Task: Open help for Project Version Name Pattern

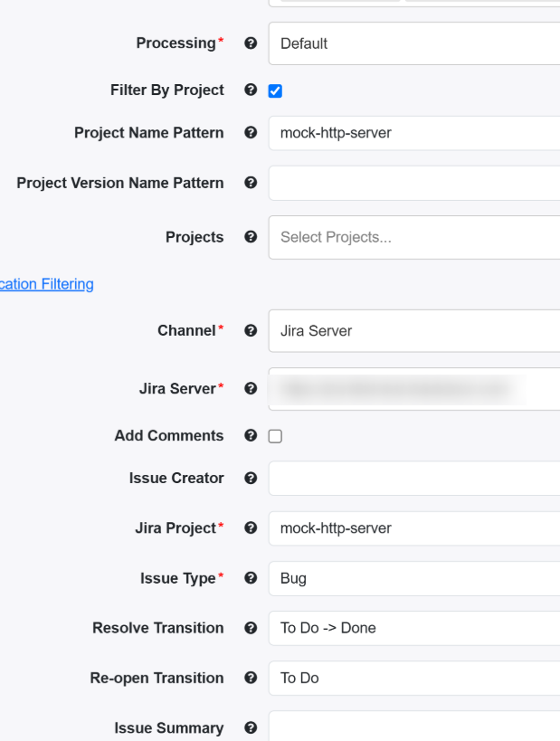Action: pos(251,183)
